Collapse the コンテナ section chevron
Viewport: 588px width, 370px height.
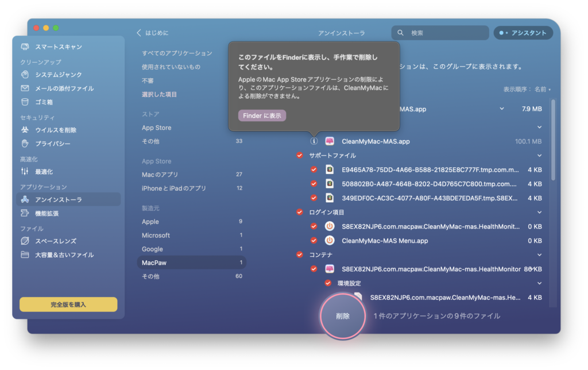(539, 255)
